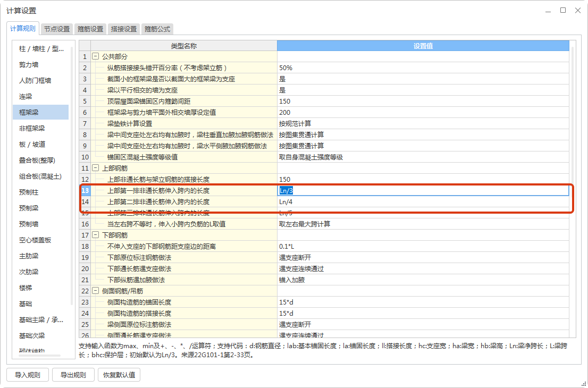Screen dimensions: 588x388
Task: Click the 恢复默认值 button
Action: (x=119, y=374)
